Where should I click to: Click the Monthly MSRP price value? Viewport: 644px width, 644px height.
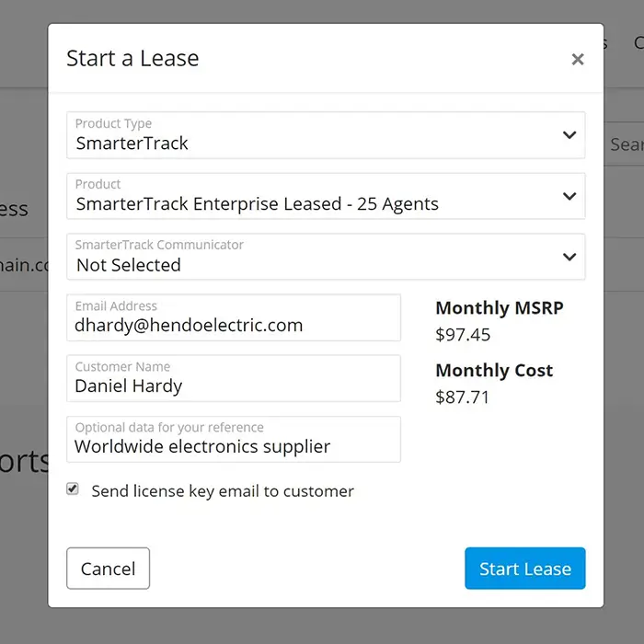(x=463, y=335)
